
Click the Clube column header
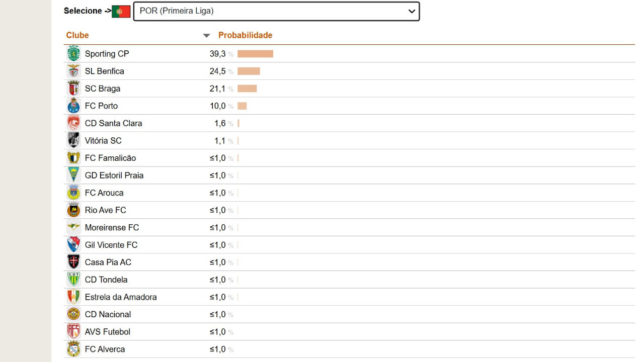77,35
